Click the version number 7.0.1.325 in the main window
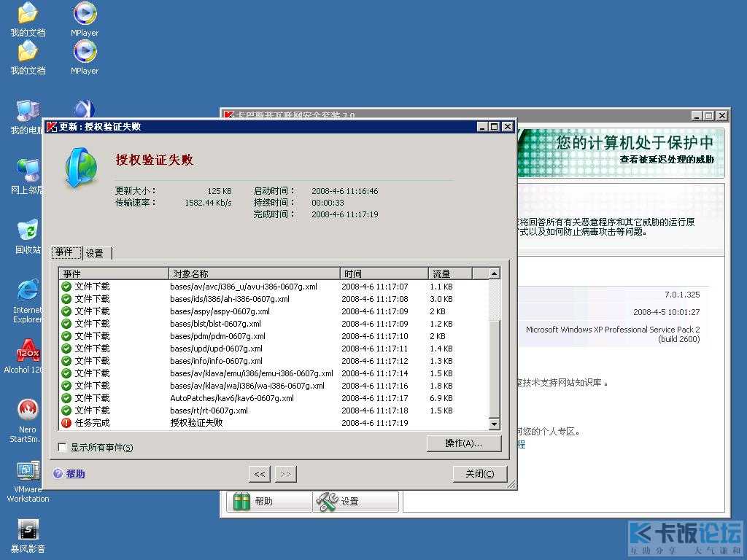Viewport: 747px width, 560px height. coord(682,295)
